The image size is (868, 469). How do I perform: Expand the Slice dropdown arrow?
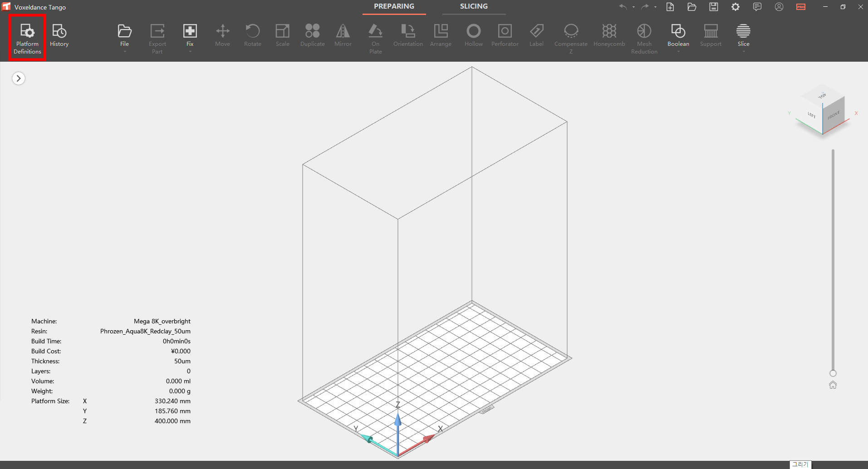744,52
